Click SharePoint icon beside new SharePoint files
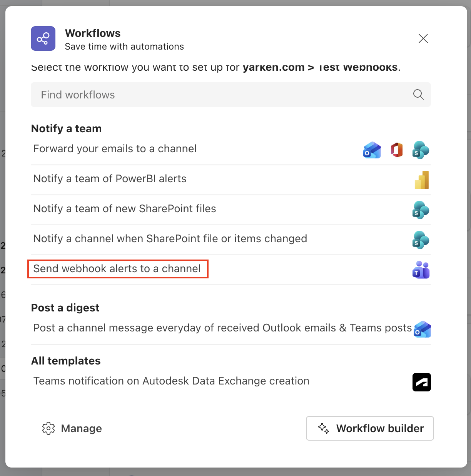 pos(421,210)
